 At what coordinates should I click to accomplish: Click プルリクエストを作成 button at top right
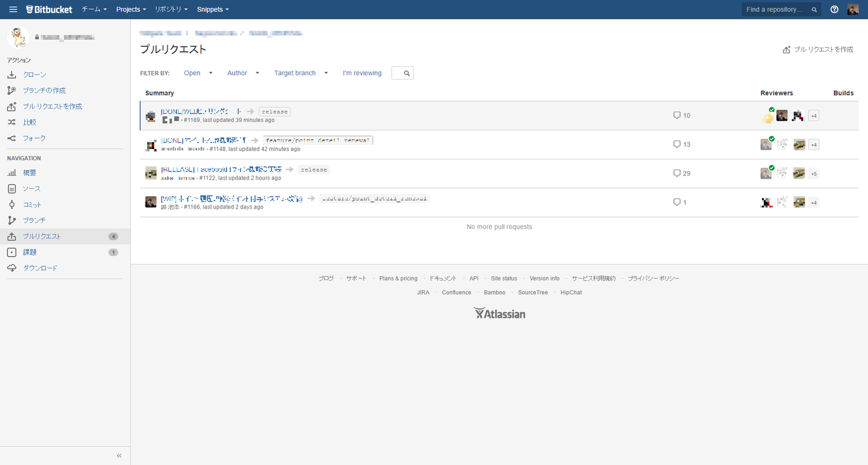818,49
